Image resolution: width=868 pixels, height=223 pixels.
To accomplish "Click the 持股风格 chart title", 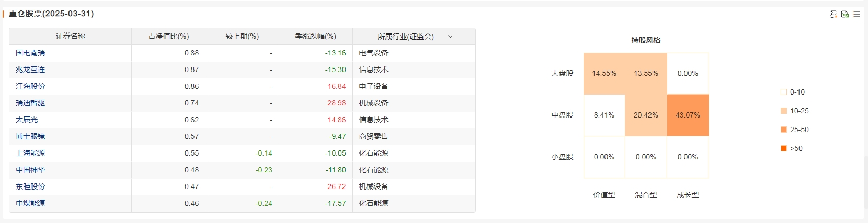I will (x=646, y=40).
